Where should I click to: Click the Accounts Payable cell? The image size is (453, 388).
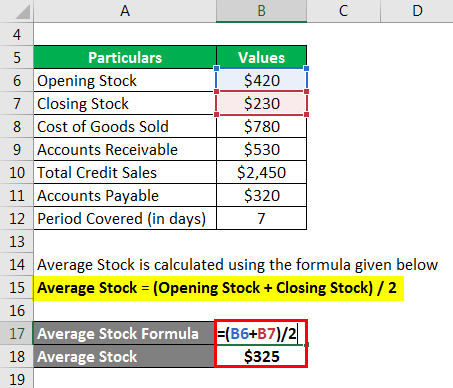coord(125,195)
